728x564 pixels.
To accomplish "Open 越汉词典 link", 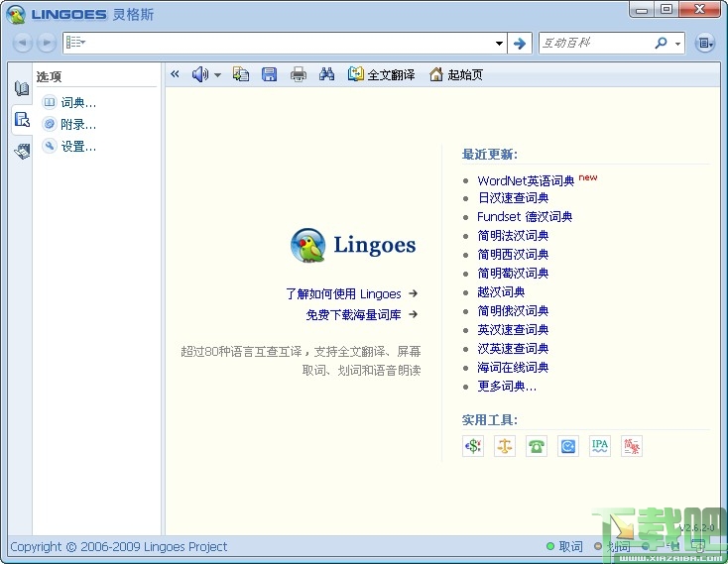I will point(501,292).
